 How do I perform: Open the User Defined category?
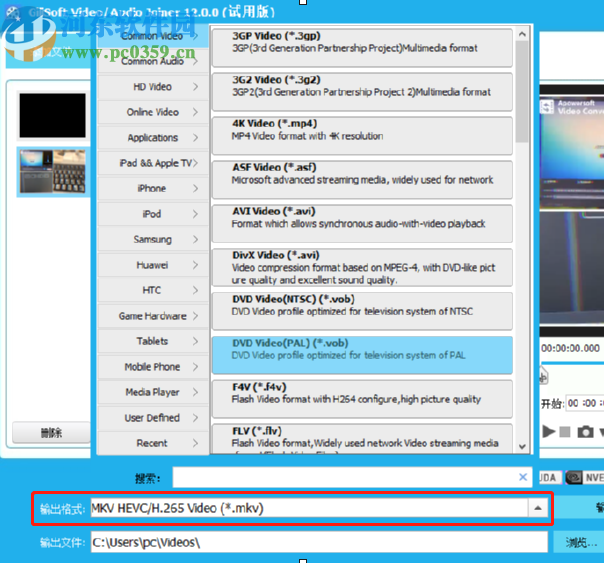pos(153,417)
